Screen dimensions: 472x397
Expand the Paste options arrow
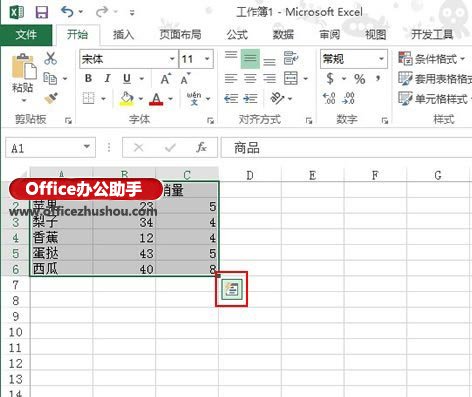[24, 100]
